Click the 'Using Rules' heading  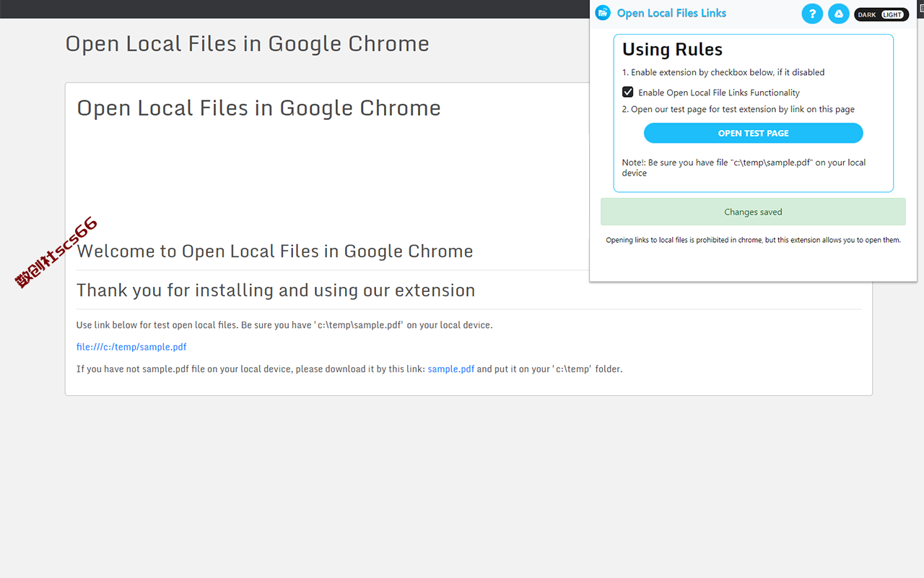point(672,49)
